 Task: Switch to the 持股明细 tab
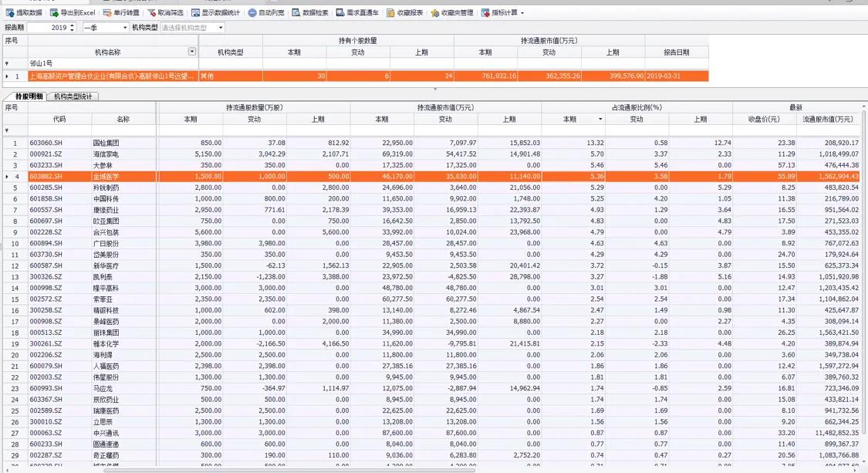[28, 96]
